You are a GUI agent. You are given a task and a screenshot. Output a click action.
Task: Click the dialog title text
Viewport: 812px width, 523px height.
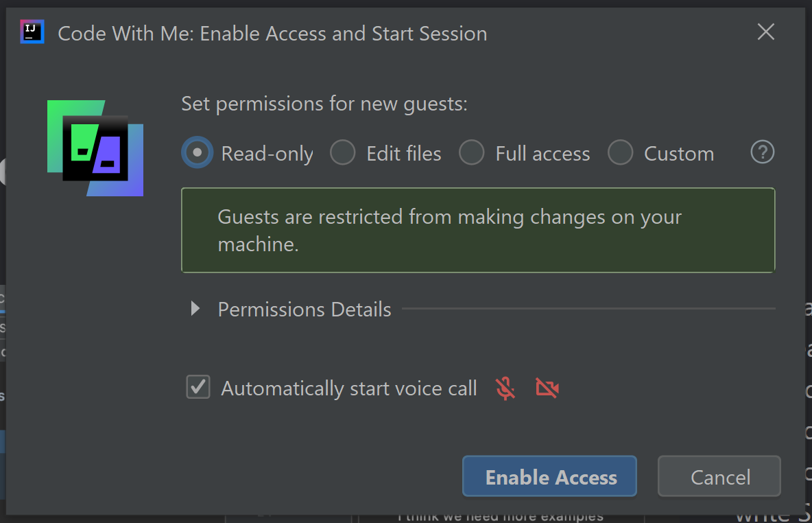pos(274,33)
